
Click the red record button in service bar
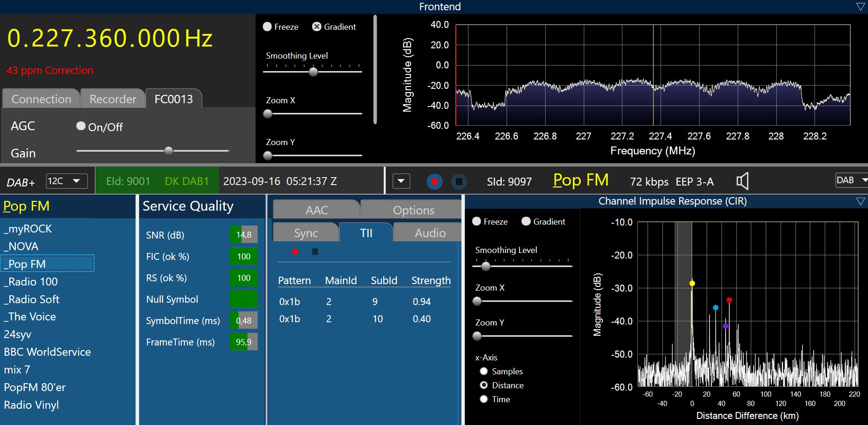click(x=434, y=181)
